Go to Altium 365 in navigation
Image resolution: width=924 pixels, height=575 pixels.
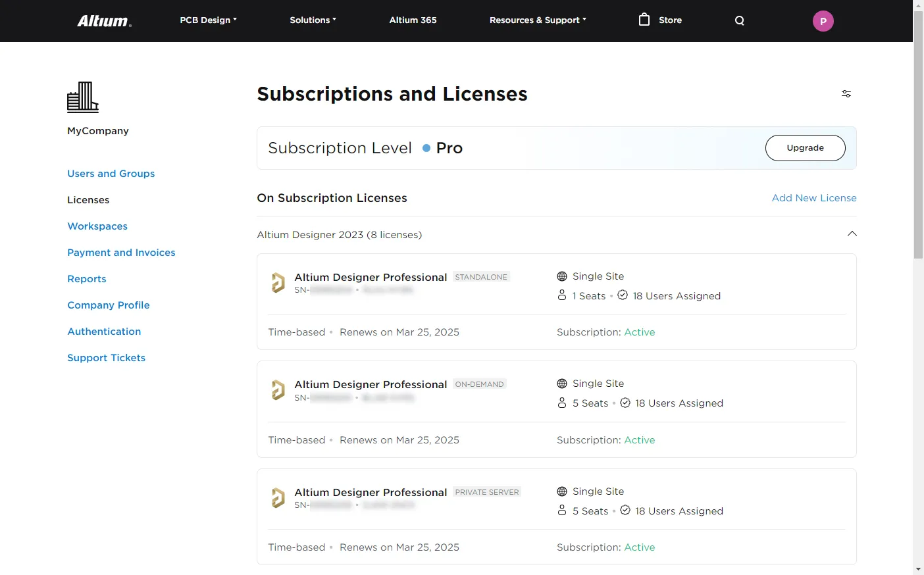point(413,20)
